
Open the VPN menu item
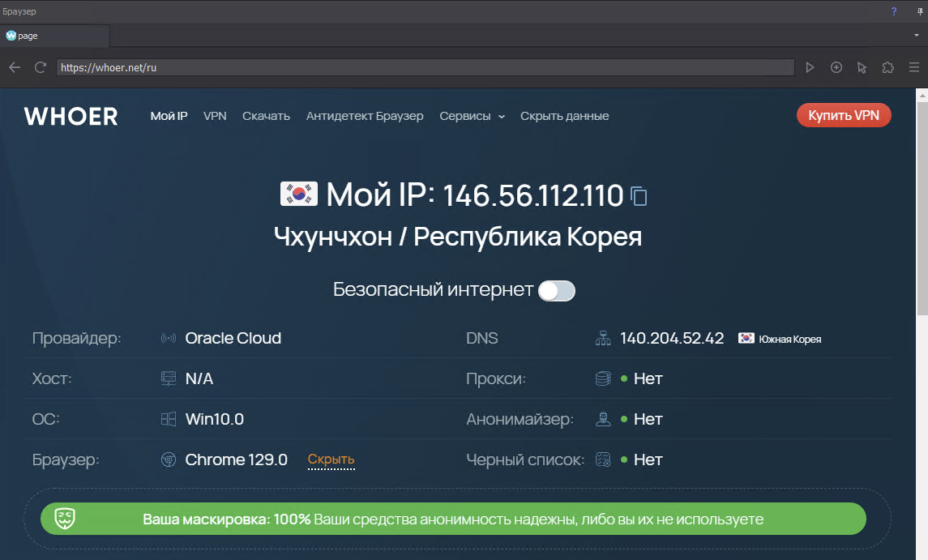215,116
